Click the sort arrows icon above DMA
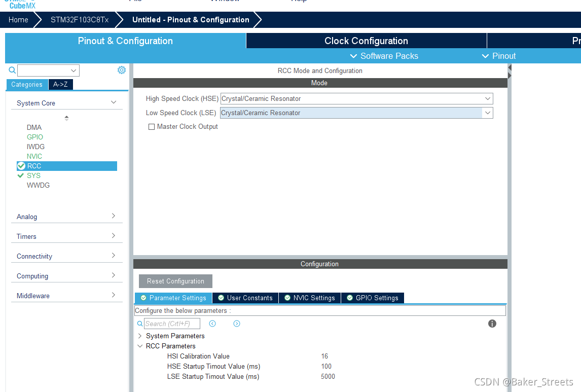The height and width of the screenshot is (392, 581). pyautogui.click(x=67, y=118)
